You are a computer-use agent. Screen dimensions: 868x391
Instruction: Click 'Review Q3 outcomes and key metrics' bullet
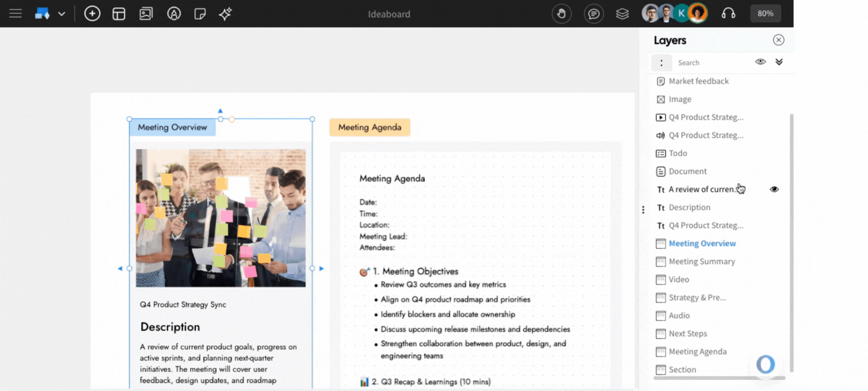(x=443, y=285)
